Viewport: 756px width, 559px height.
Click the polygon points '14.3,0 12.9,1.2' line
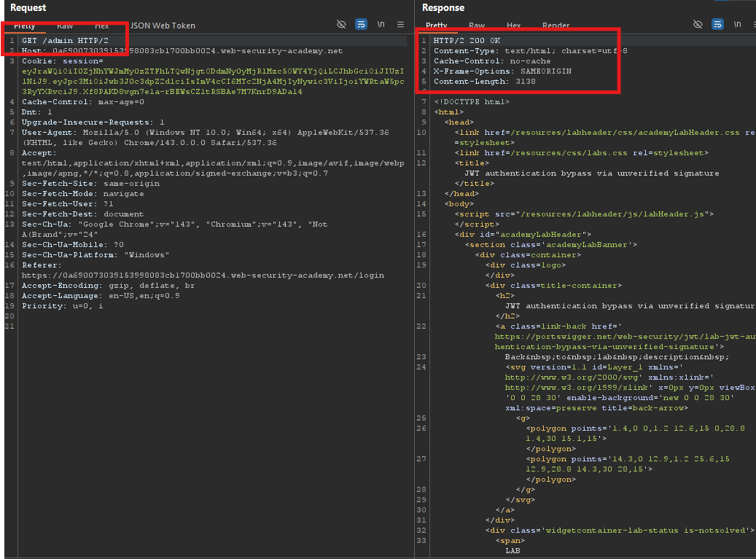point(628,458)
